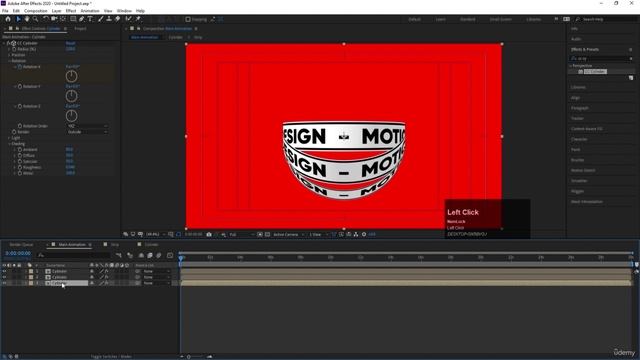Image resolution: width=640 pixels, height=360 pixels.
Task: Select the Pen tool
Action: (x=82, y=19)
